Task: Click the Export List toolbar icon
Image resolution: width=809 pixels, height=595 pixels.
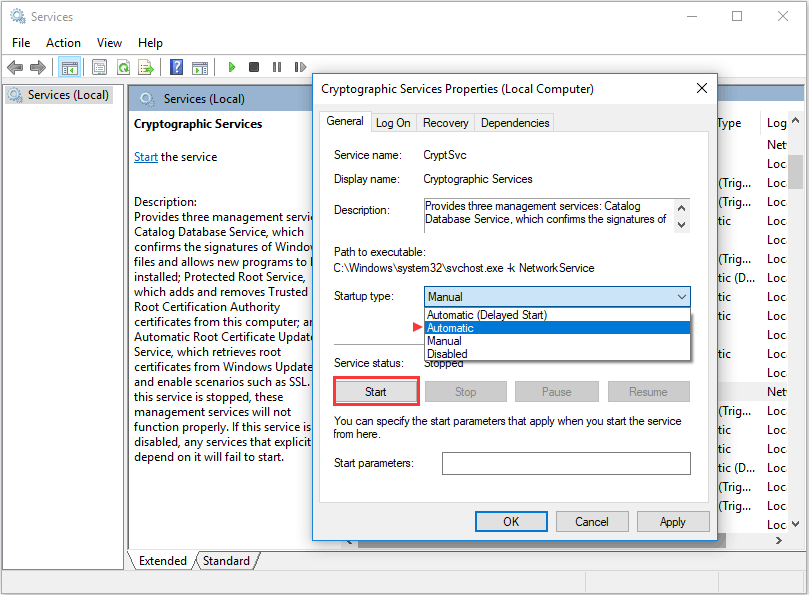Action: tap(146, 67)
